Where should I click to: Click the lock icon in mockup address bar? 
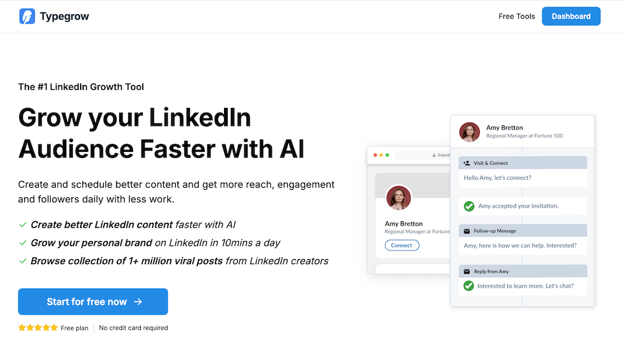pos(434,155)
